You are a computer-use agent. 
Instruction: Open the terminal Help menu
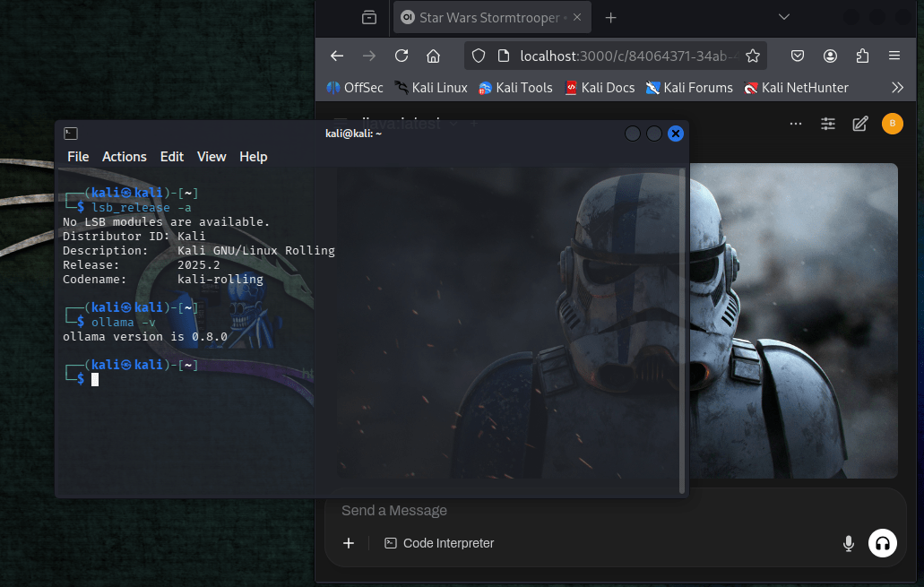pos(254,157)
